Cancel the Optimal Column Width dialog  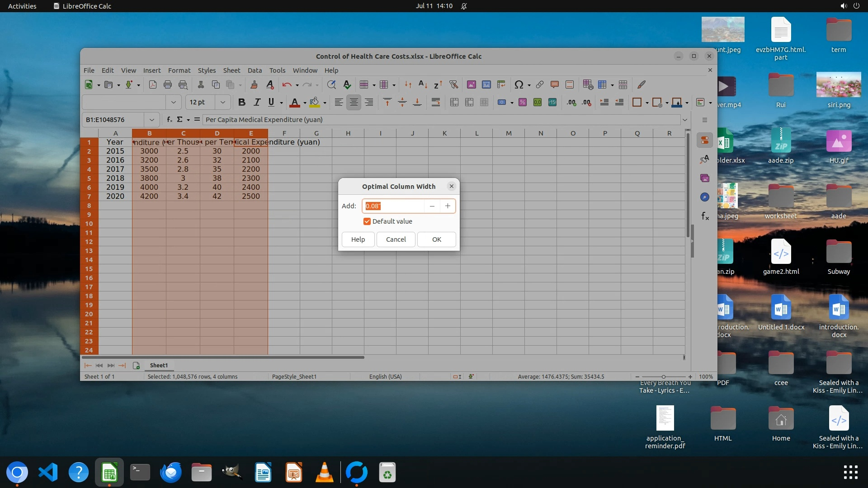click(396, 239)
